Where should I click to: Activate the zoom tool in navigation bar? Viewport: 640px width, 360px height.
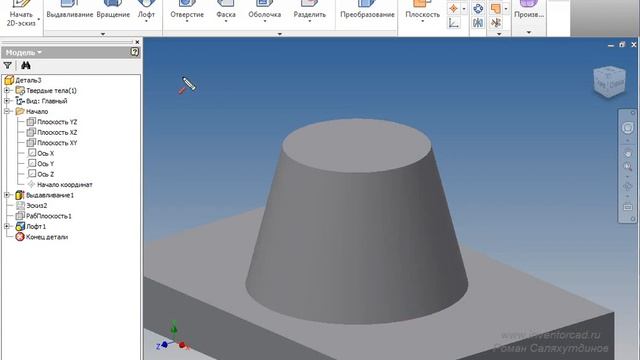click(628, 167)
